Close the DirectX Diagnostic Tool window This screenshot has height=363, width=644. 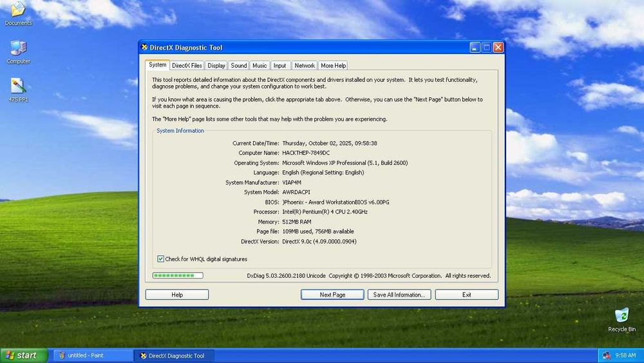pyautogui.click(x=498, y=47)
